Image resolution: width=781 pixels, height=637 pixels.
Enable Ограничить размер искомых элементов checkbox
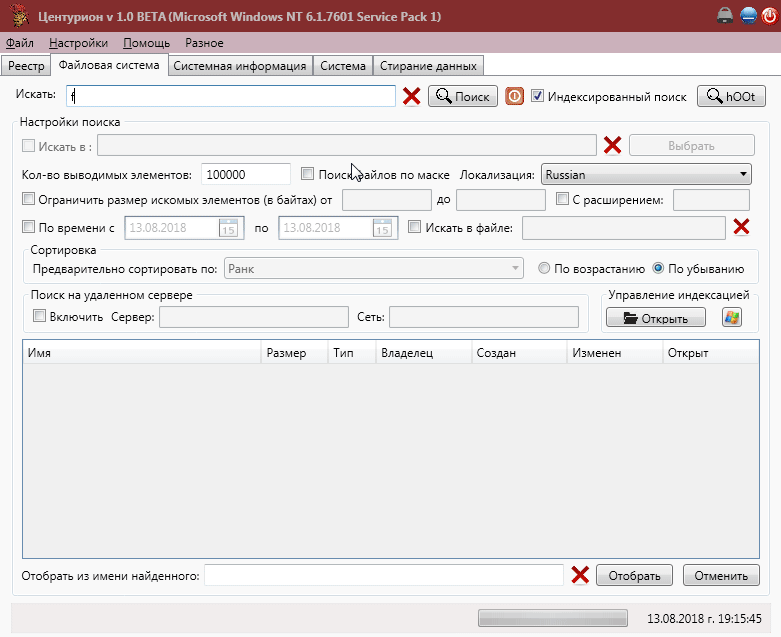pos(28,199)
